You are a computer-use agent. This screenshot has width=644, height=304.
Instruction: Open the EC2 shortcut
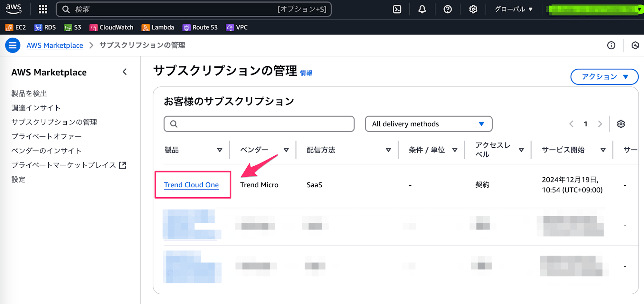point(16,27)
